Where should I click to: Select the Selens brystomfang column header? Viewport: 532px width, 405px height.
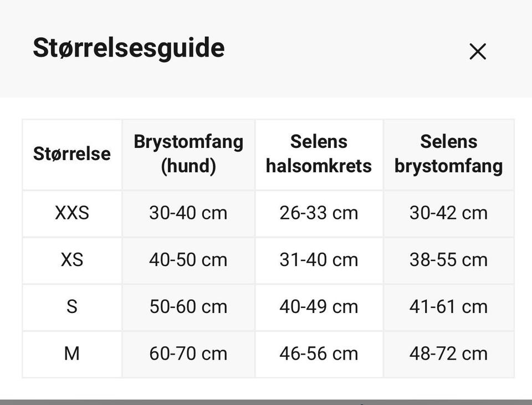click(448, 155)
